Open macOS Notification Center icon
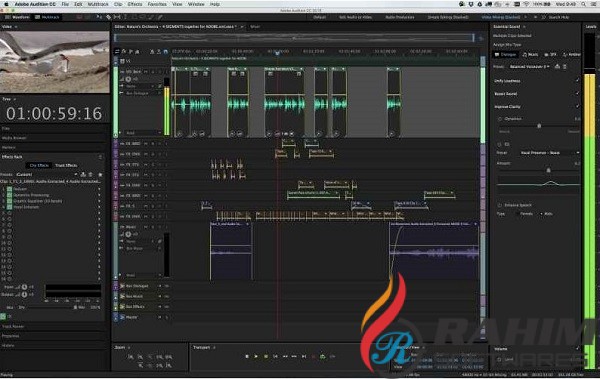Screen dimensions: 600x379 tap(594, 4)
